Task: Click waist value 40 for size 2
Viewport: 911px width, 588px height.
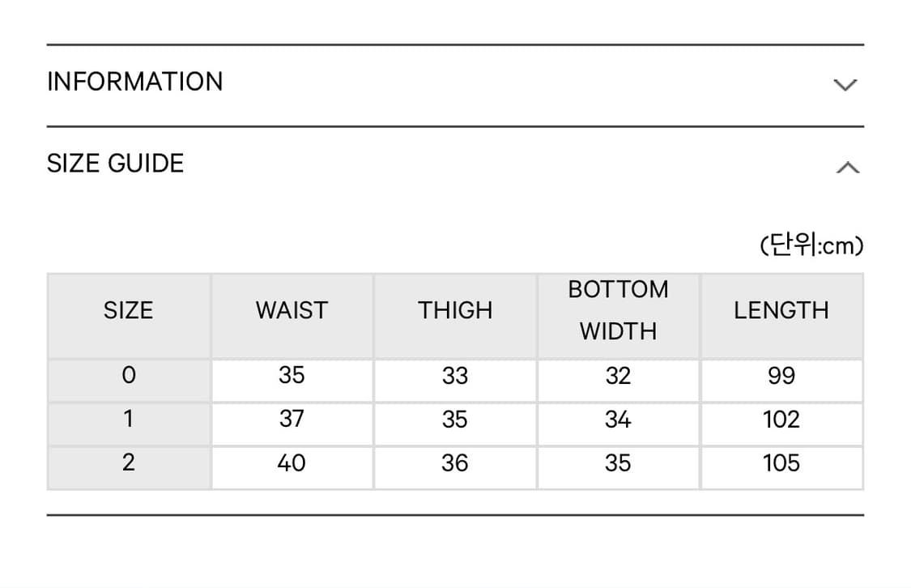Action: (x=292, y=463)
